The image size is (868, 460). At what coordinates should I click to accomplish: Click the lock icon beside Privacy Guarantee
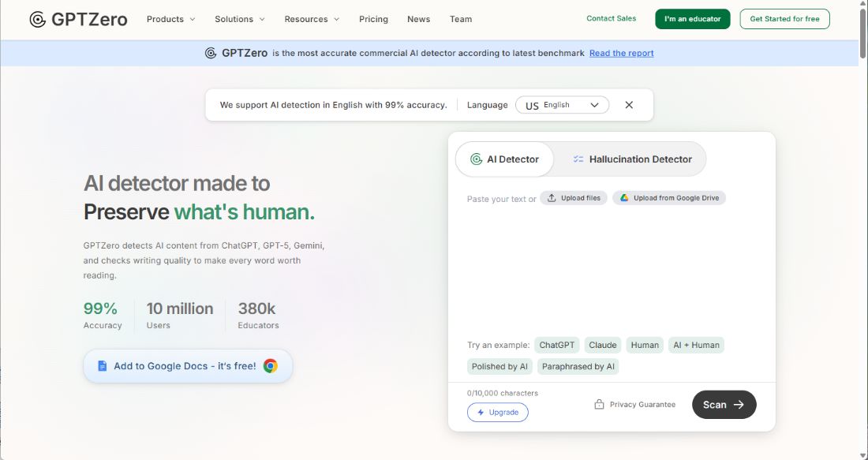click(x=599, y=405)
